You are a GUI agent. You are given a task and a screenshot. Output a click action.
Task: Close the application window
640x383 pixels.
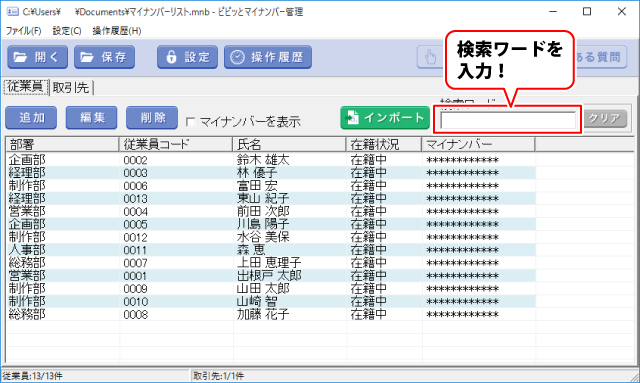pyautogui.click(x=622, y=11)
